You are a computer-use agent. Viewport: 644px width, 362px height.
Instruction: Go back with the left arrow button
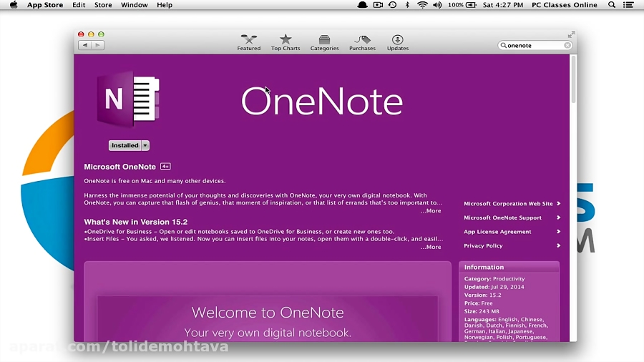[x=85, y=45]
